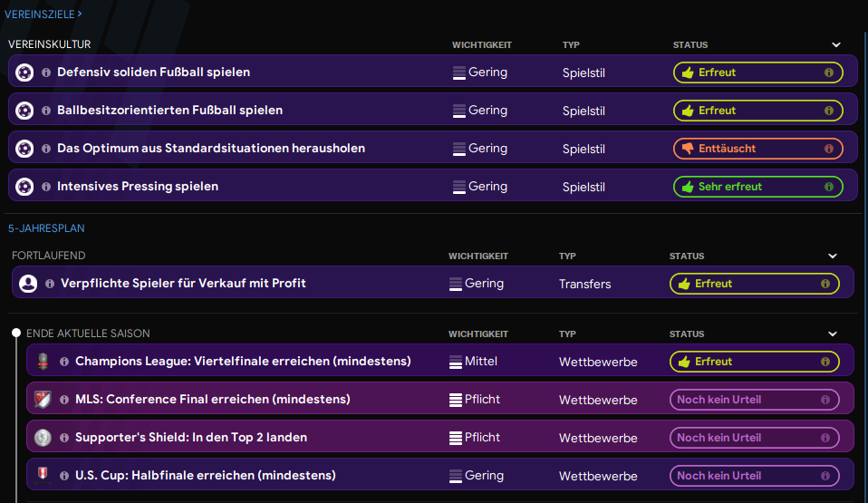This screenshot has height=503, width=868.
Task: Open info icon beside Ballbesitzorientierten Fußball
Action: [x=46, y=111]
